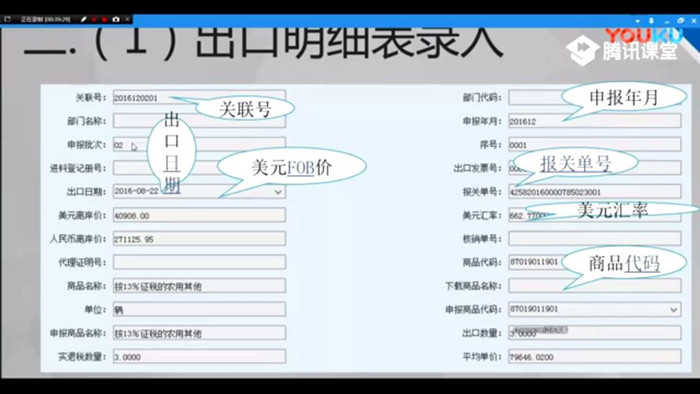Click the empty 核销单号 field

coord(595,239)
